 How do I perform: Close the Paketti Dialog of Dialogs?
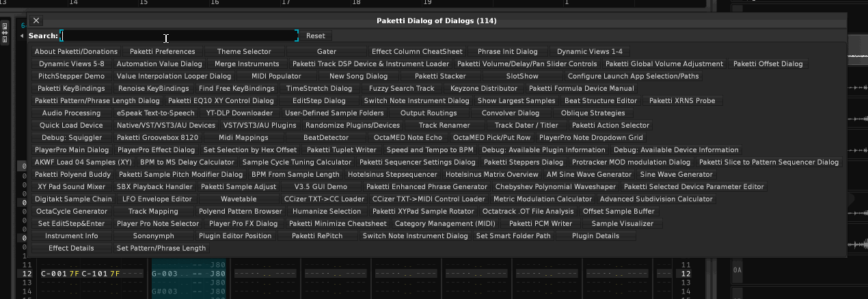(36, 21)
